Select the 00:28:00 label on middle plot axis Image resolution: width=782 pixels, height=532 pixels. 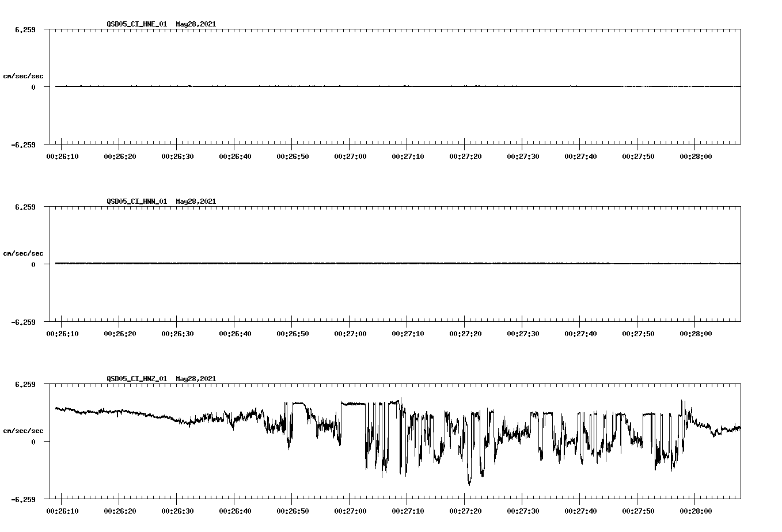[694, 332]
